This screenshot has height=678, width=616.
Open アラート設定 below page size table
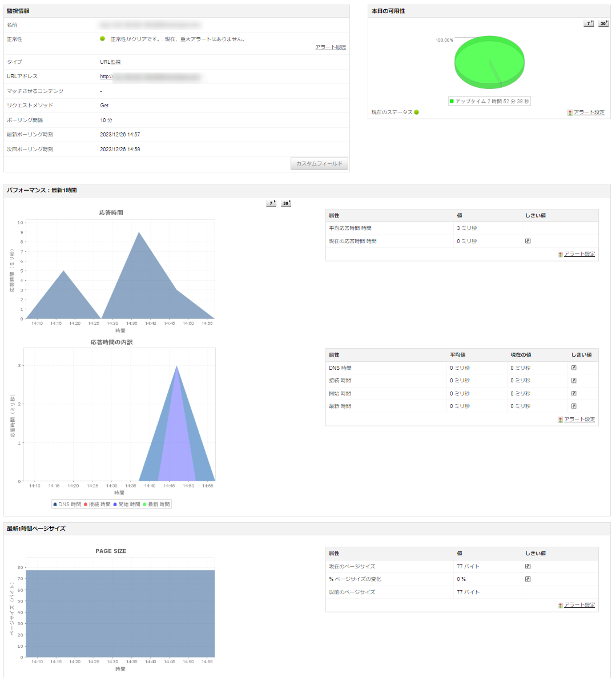579,605
